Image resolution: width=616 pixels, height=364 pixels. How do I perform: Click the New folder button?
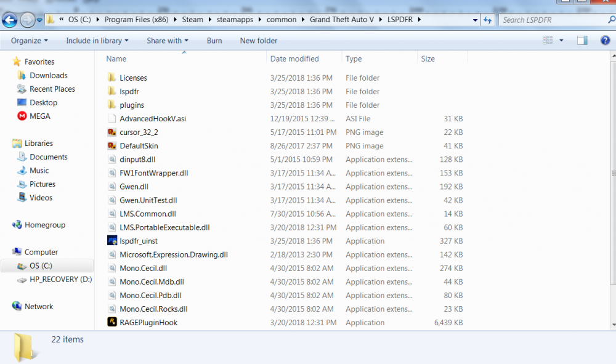259,41
